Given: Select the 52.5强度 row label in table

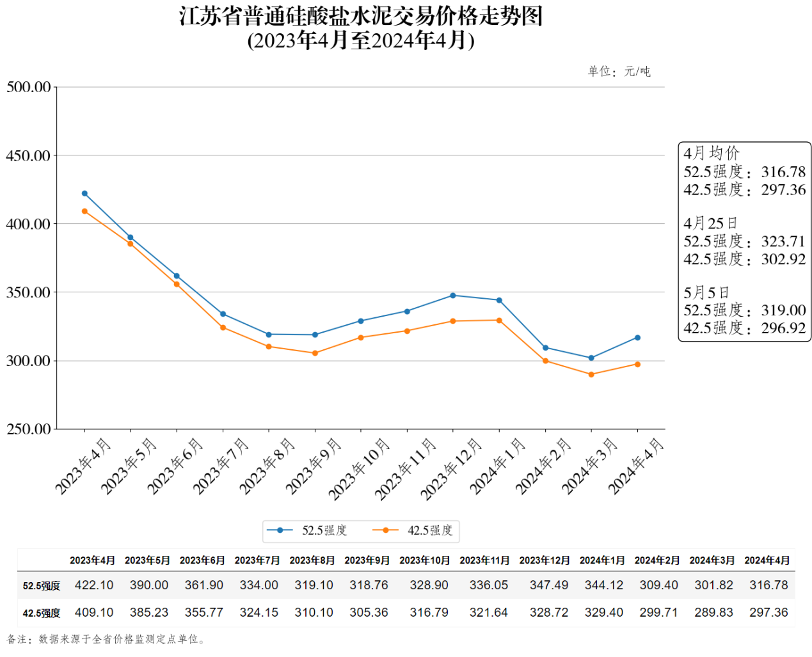Looking at the screenshot, I should (x=42, y=586).
